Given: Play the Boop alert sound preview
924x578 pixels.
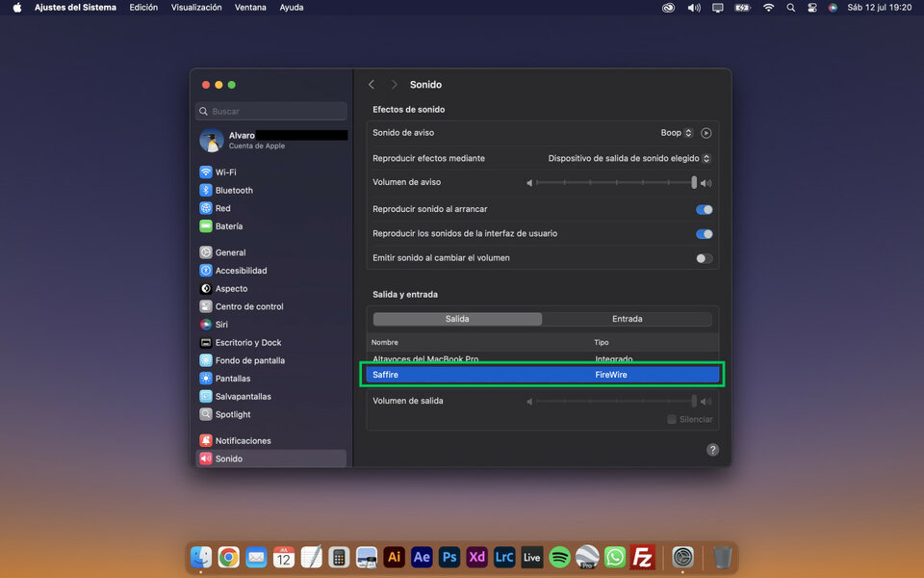Looking at the screenshot, I should pyautogui.click(x=706, y=133).
